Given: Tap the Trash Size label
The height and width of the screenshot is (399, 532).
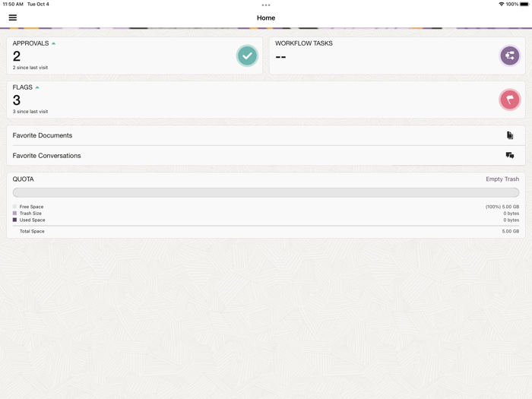Looking at the screenshot, I should pos(30,214).
